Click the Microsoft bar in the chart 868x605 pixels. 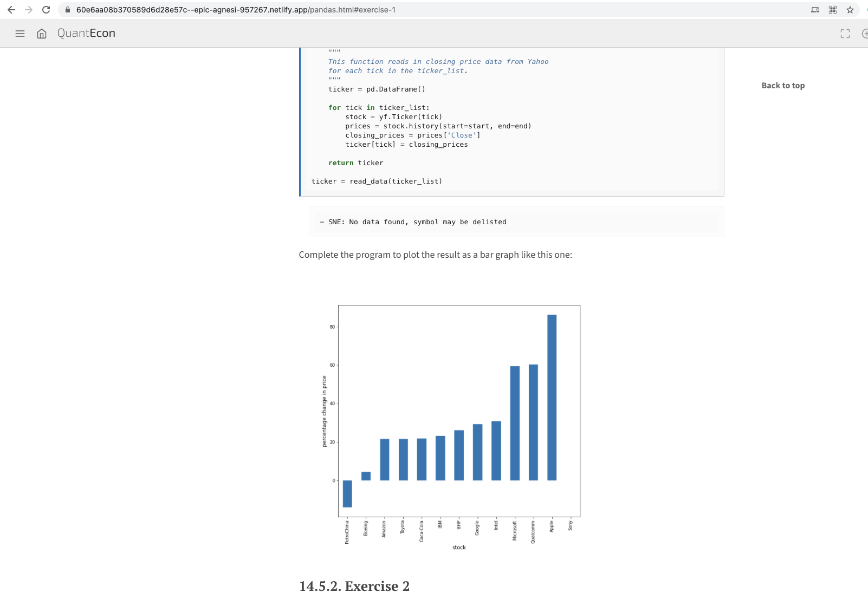point(515,424)
